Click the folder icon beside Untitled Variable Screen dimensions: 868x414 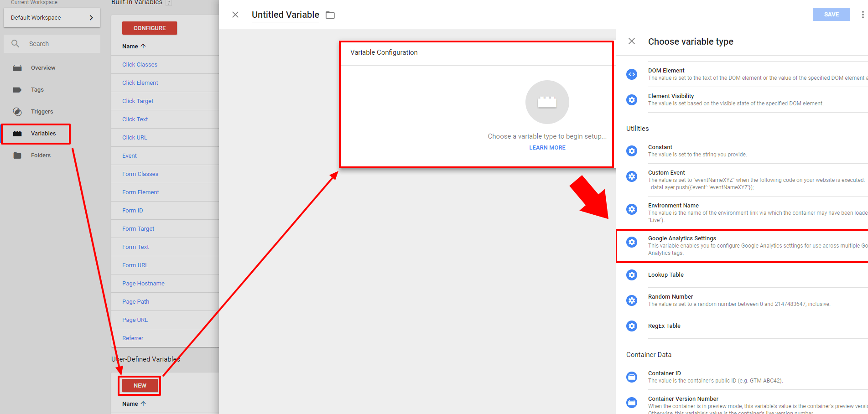(330, 16)
